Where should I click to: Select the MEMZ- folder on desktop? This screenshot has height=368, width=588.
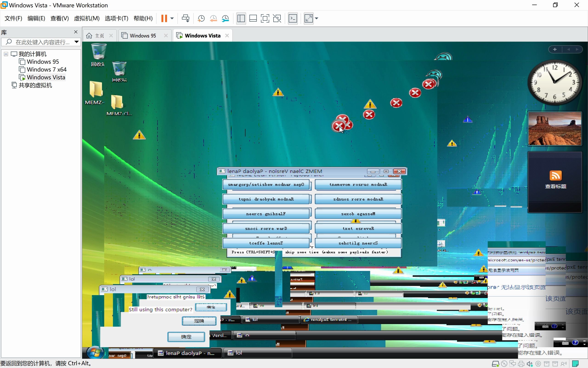point(95,92)
